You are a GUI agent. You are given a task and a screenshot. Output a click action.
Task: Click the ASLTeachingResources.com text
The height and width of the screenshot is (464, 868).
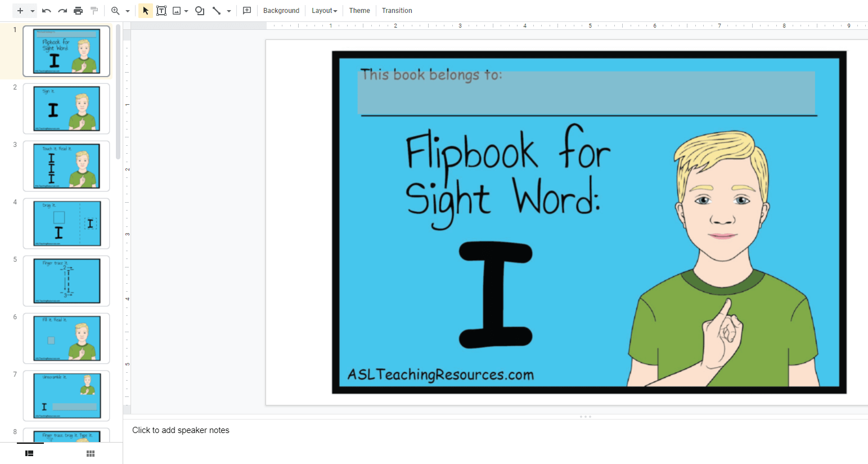click(x=440, y=374)
